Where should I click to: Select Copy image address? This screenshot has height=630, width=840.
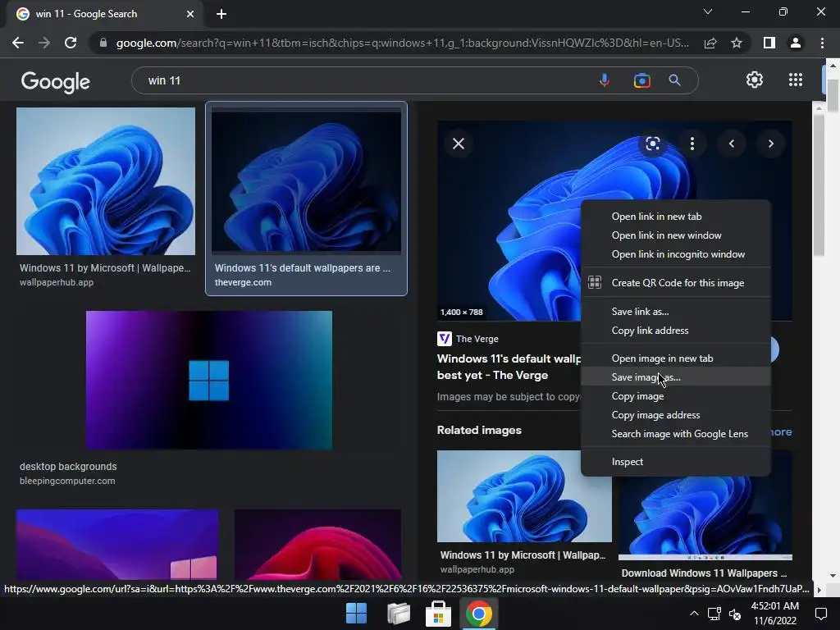pyautogui.click(x=676, y=415)
